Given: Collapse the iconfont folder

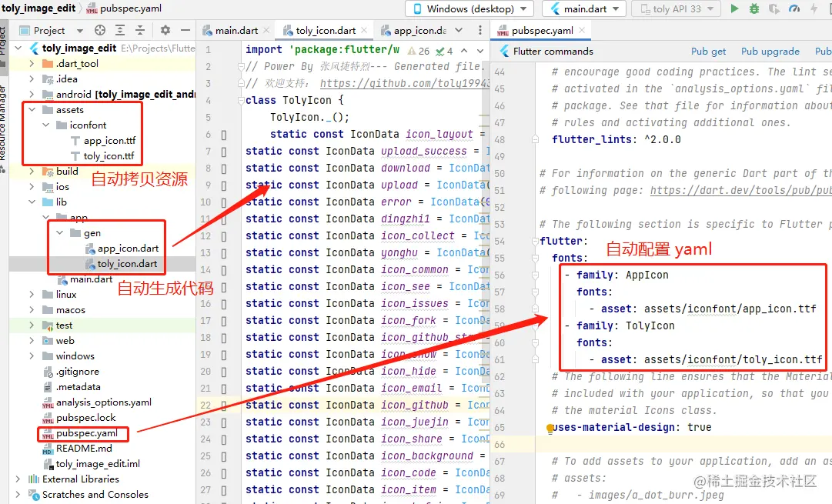Looking at the screenshot, I should 46,125.
